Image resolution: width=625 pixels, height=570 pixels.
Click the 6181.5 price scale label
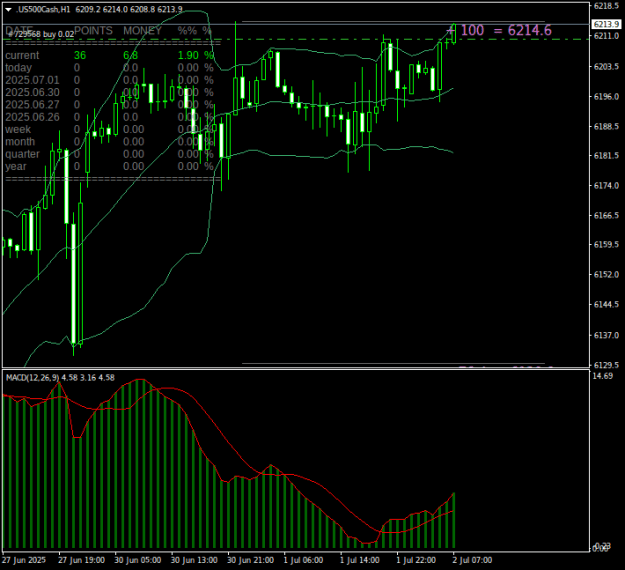(605, 156)
